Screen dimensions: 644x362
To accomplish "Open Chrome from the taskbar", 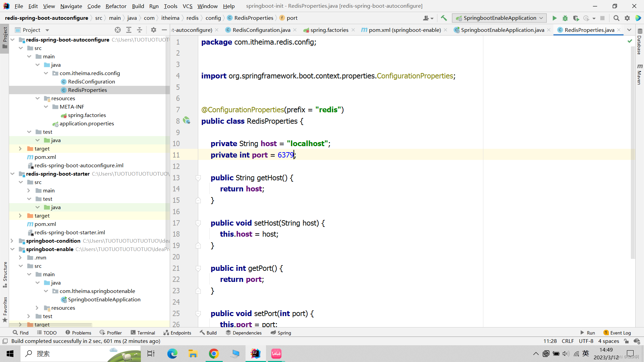I will pyautogui.click(x=214, y=354).
